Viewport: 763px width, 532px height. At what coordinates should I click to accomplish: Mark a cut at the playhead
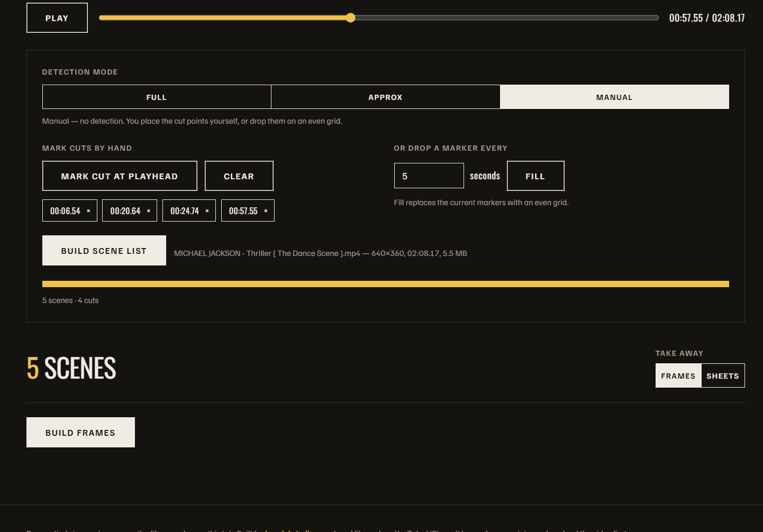(x=120, y=176)
